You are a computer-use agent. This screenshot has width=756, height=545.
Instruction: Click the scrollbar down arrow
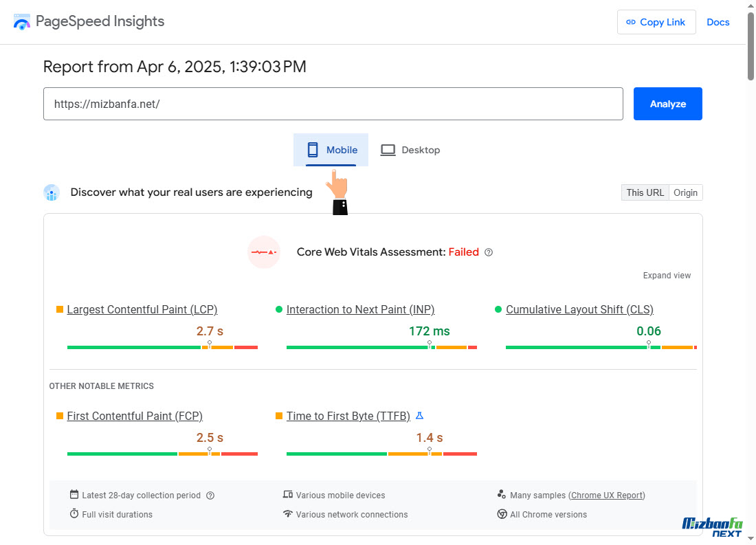click(751, 538)
